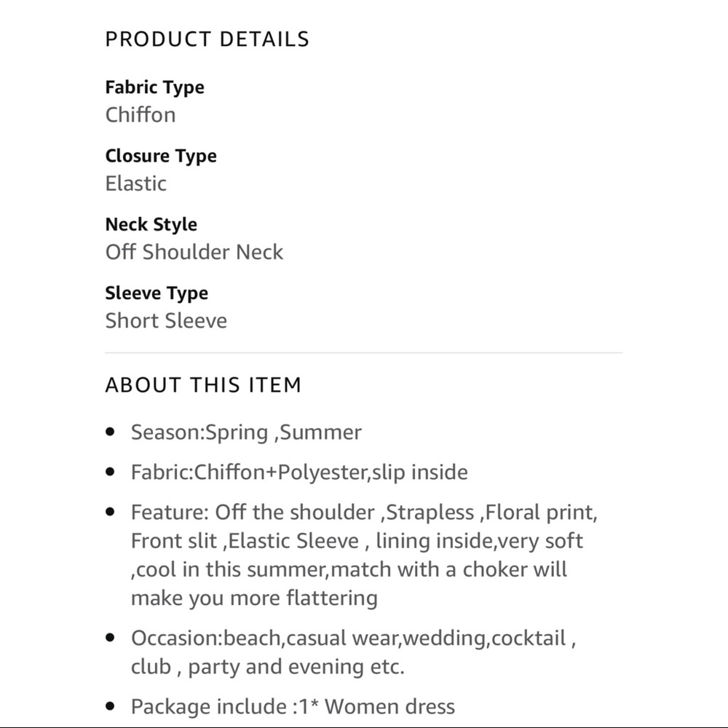Select the Sleeve Type label
The image size is (728, 728).
pos(157,293)
